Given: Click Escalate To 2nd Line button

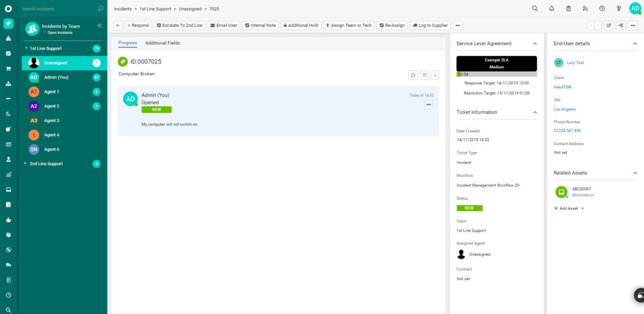Looking at the screenshot, I should coord(180,25).
